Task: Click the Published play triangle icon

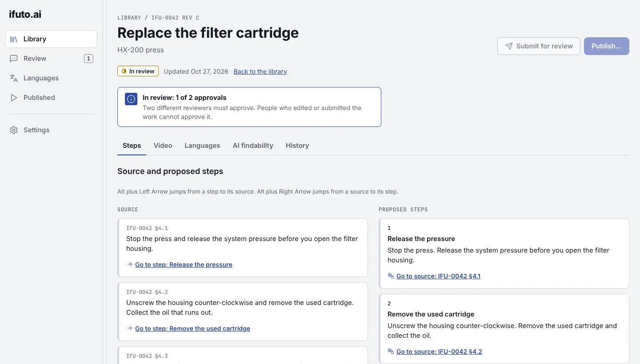Action: coord(14,98)
